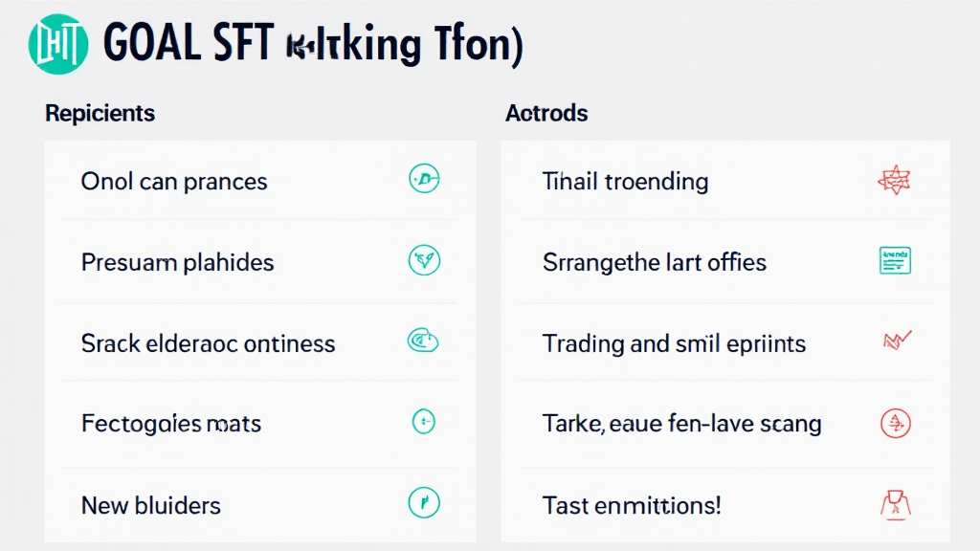Image resolution: width=980 pixels, height=551 pixels.
Task: Click the icon beside Srack elderaoc ontiness
Action: [423, 340]
